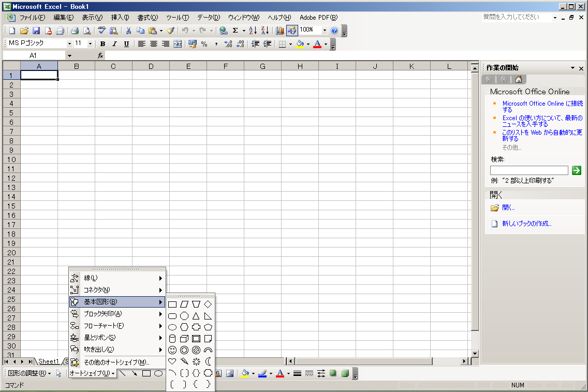588x392 pixels.
Task: Toggle Underline formatting
Action: (x=126, y=44)
